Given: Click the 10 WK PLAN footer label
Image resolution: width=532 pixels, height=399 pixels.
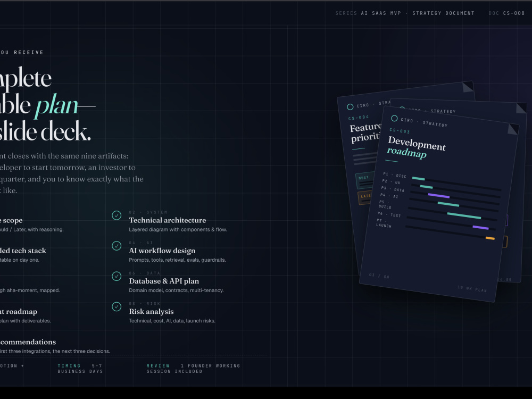Looking at the screenshot, I should click(x=472, y=289).
